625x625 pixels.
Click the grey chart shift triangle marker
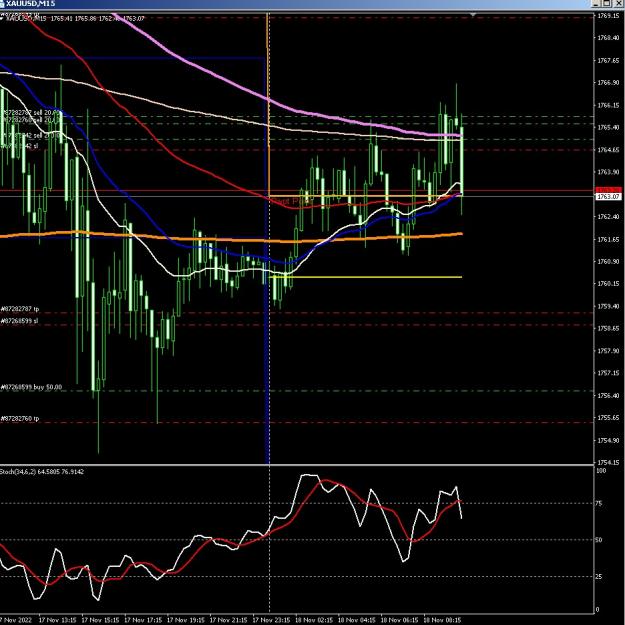(473, 15)
